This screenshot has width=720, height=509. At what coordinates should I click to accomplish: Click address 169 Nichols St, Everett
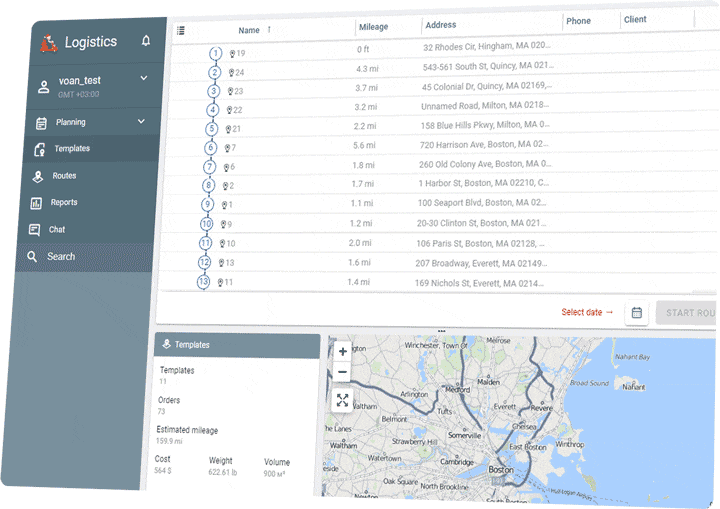click(479, 283)
